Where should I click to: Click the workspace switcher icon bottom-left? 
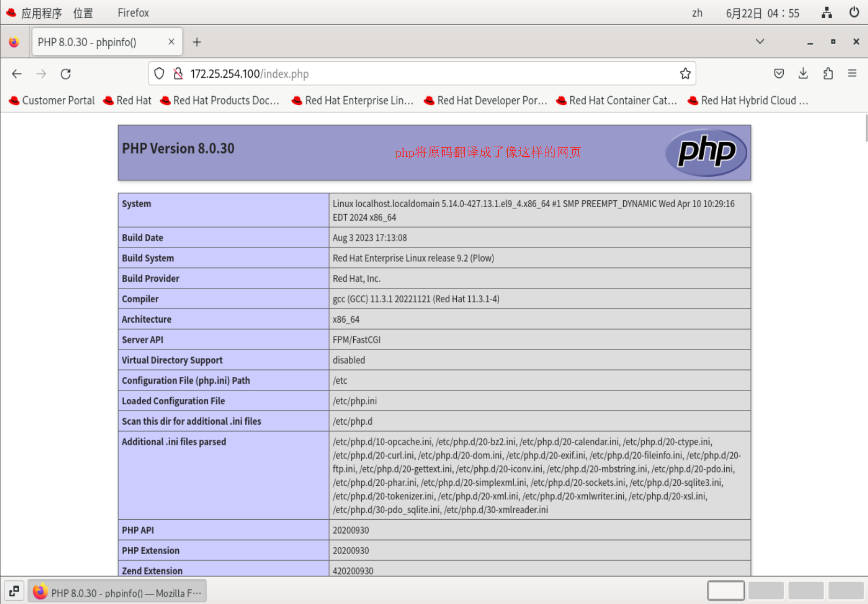(14, 591)
